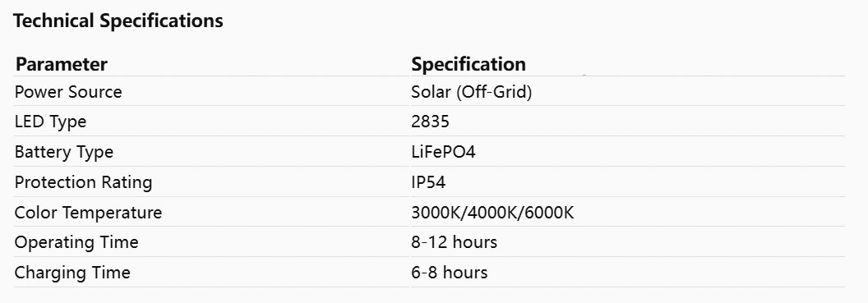Screen dimensions: 868x303
Task: Click the word Specifications in the title
Action: pyautogui.click(x=161, y=21)
